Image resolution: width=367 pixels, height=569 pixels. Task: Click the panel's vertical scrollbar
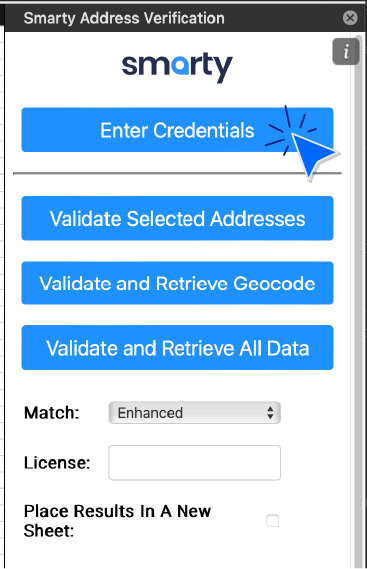pos(359,301)
